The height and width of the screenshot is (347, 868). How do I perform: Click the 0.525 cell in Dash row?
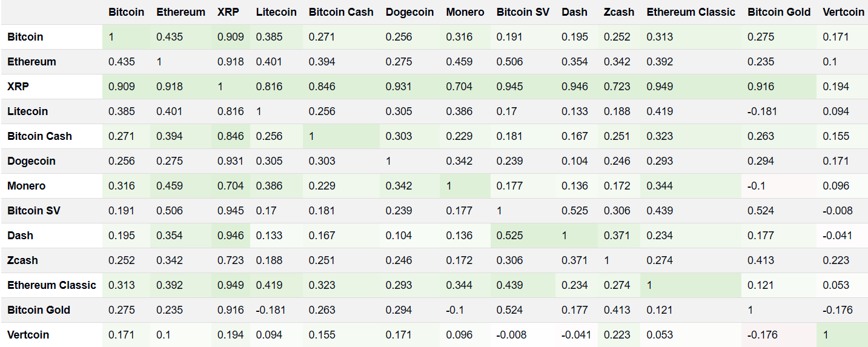(509, 236)
